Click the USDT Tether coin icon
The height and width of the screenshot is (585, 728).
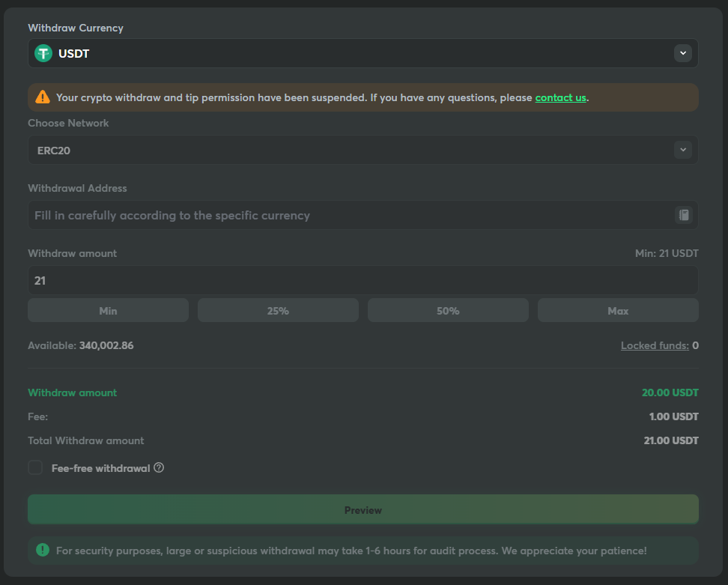coord(43,53)
